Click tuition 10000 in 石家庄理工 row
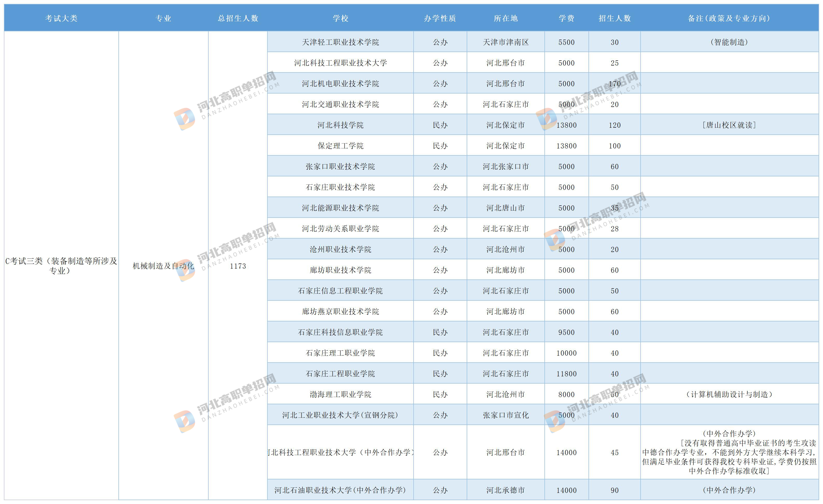The height and width of the screenshot is (504, 823). (x=566, y=353)
